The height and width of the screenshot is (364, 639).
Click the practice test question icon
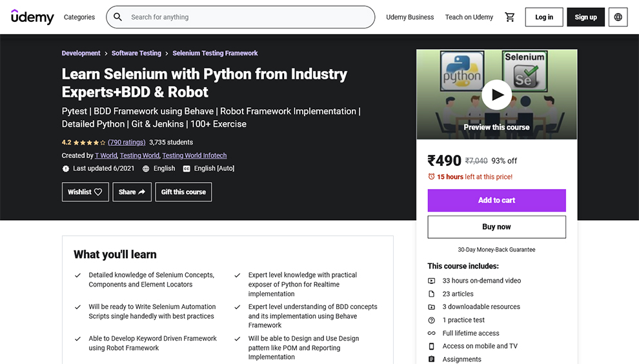pyautogui.click(x=432, y=320)
